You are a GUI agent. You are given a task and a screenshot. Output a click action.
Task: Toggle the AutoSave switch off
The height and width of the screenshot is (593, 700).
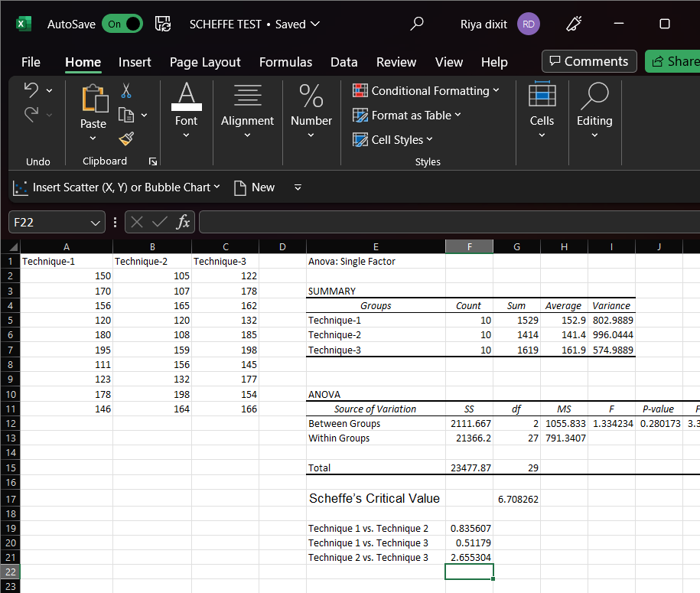pyautogui.click(x=122, y=24)
